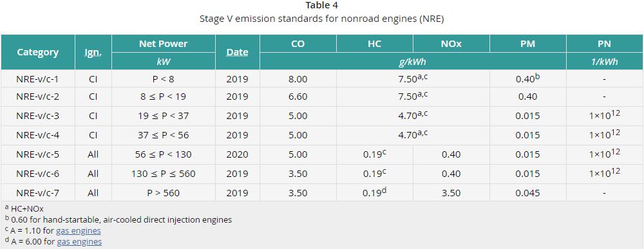
Task: Click the g/kWh units header cell
Action: (413, 61)
